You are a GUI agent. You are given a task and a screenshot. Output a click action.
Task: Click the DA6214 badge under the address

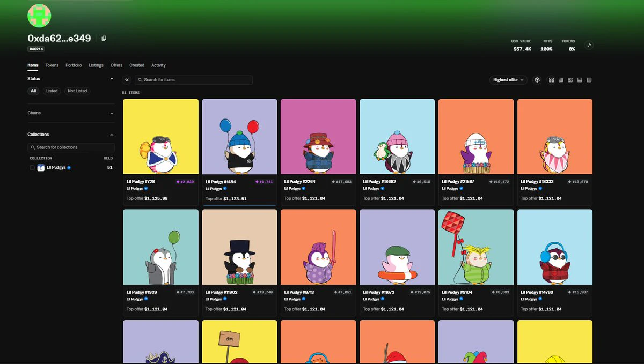pos(36,49)
